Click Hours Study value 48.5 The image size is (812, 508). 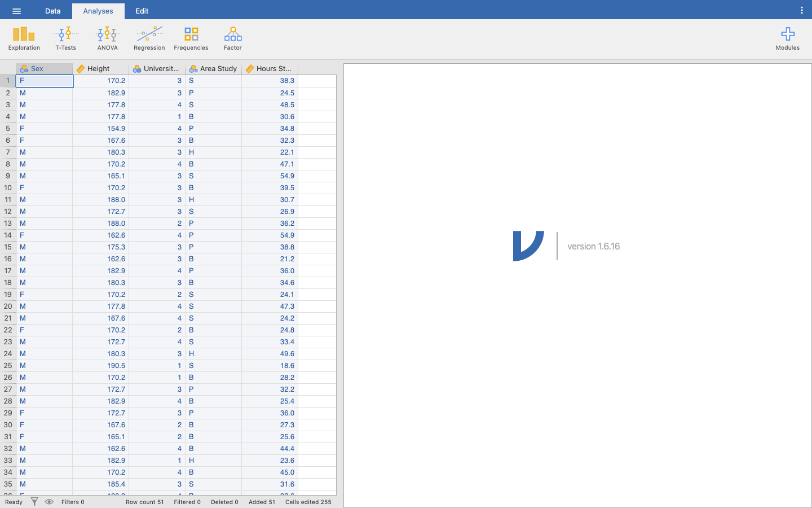[x=270, y=105]
